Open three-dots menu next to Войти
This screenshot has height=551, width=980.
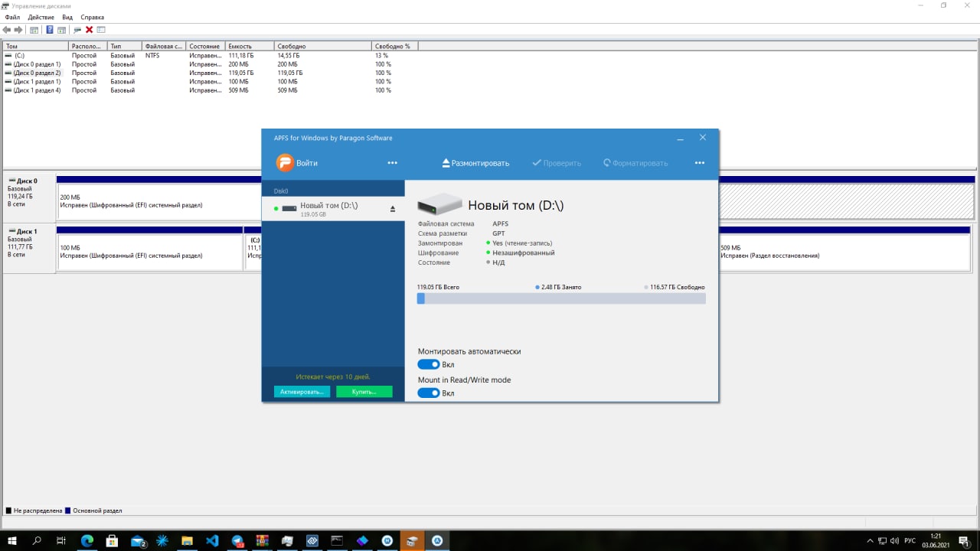(392, 163)
